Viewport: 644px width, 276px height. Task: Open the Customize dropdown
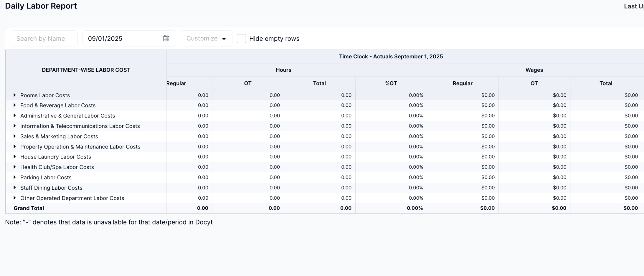tap(206, 39)
